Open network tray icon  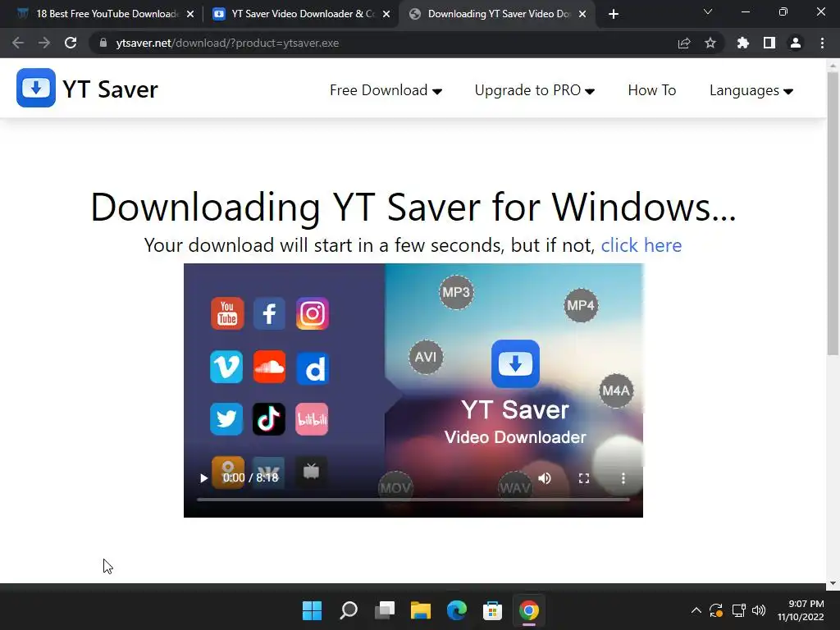(x=739, y=610)
